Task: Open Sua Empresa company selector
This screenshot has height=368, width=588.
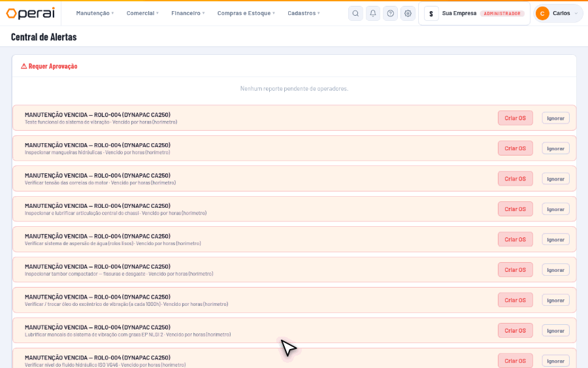Action: tap(474, 14)
